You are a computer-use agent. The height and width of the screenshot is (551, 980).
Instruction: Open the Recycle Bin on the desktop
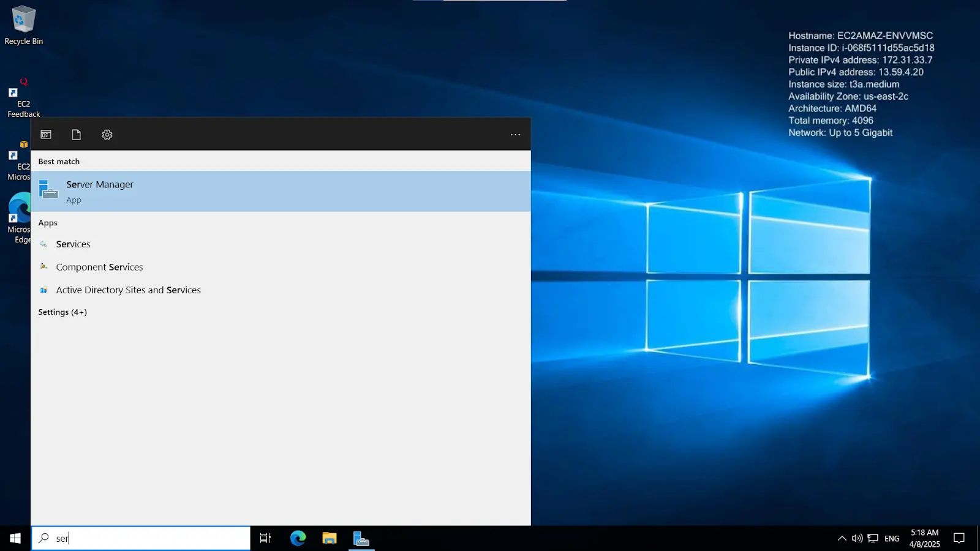coord(23,24)
